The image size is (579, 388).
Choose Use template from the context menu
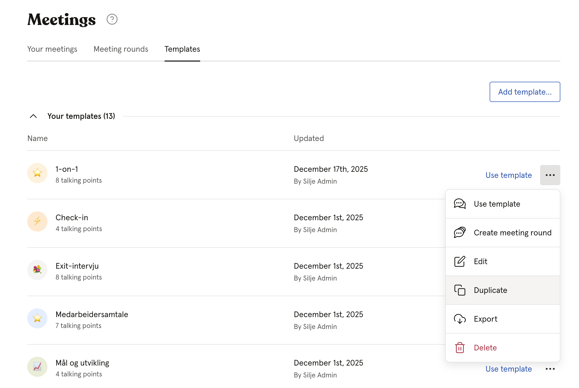pos(503,204)
